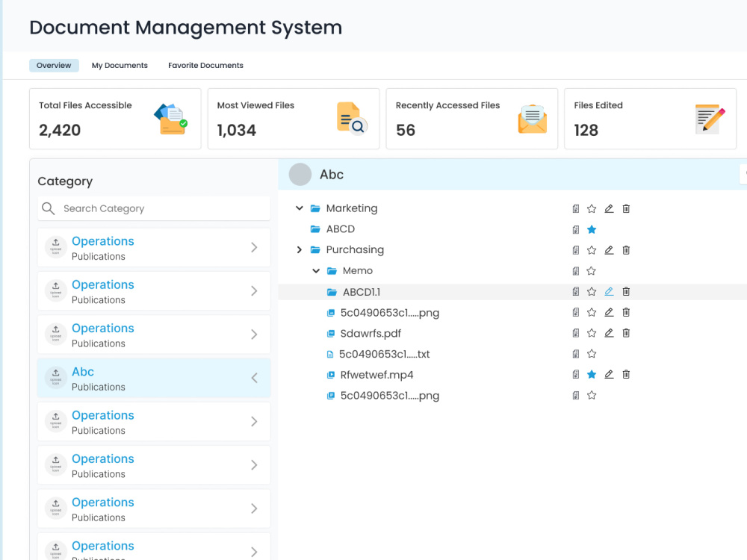
Task: Click the Total Files Accessible folder icon
Action: click(170, 119)
